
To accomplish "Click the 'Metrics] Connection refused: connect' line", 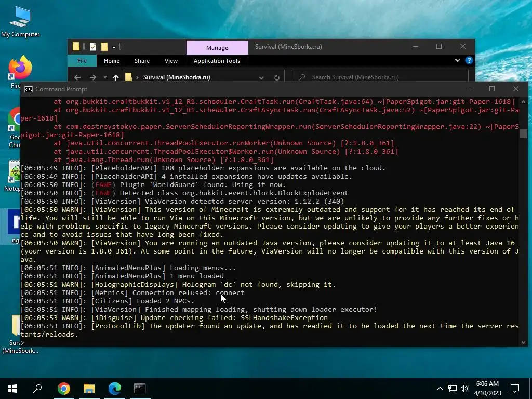I will click(x=132, y=293).
